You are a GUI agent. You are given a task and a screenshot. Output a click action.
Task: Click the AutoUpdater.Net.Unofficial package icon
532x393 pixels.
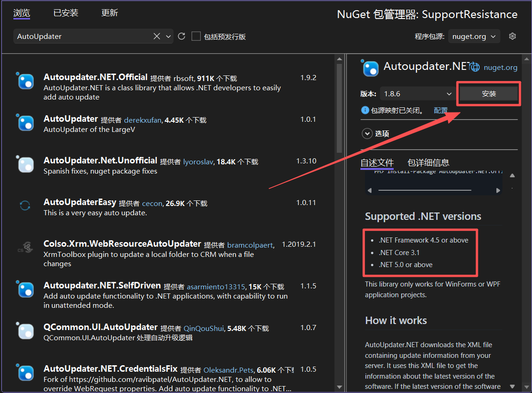pyautogui.click(x=25, y=165)
